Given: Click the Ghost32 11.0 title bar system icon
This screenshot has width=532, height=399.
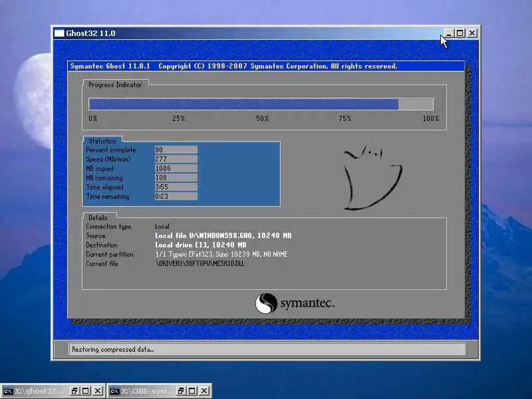Looking at the screenshot, I should (x=59, y=33).
